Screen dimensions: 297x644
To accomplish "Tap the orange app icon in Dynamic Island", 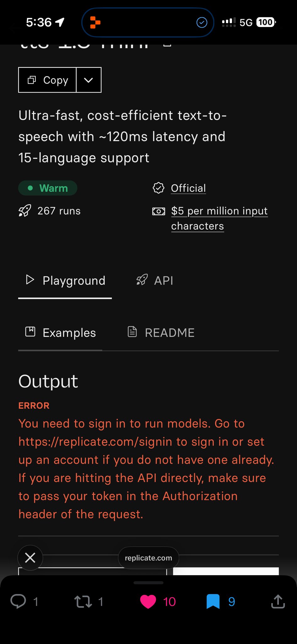I will point(95,23).
